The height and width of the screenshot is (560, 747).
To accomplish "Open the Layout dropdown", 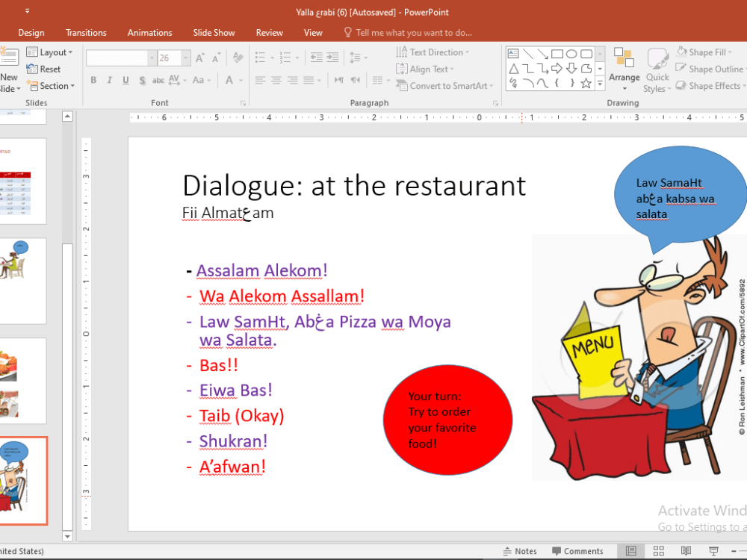I will coord(49,52).
